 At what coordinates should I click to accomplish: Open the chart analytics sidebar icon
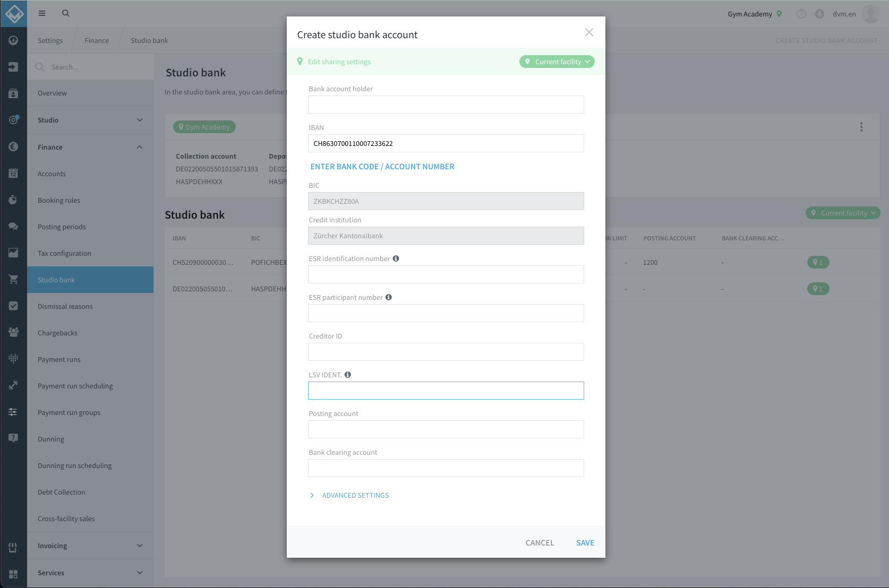[13, 253]
